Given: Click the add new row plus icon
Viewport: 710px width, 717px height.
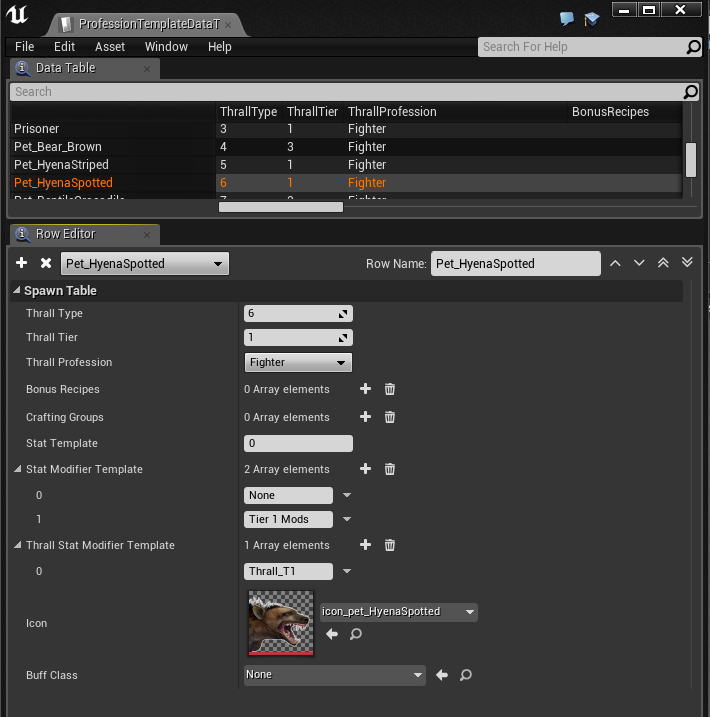Looking at the screenshot, I should pos(22,263).
